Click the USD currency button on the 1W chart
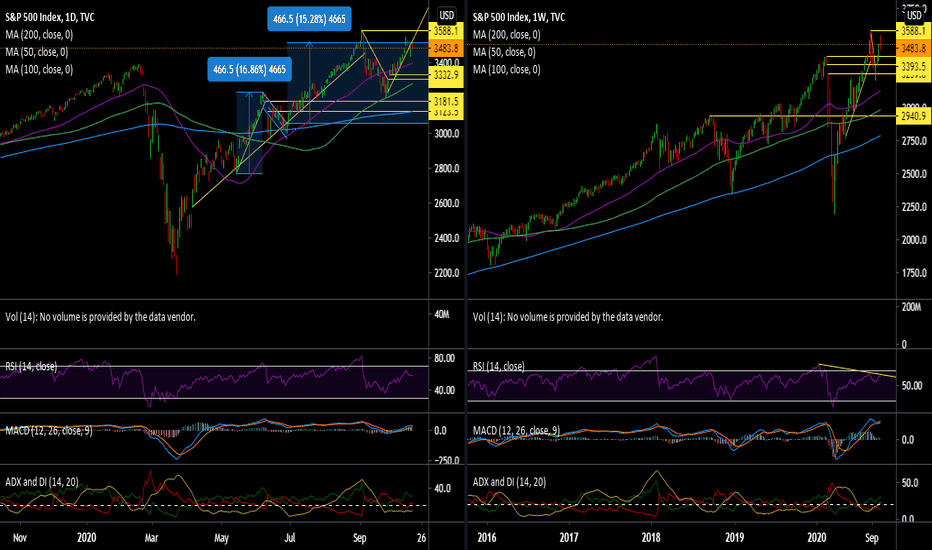The width and height of the screenshot is (932, 550). (914, 15)
